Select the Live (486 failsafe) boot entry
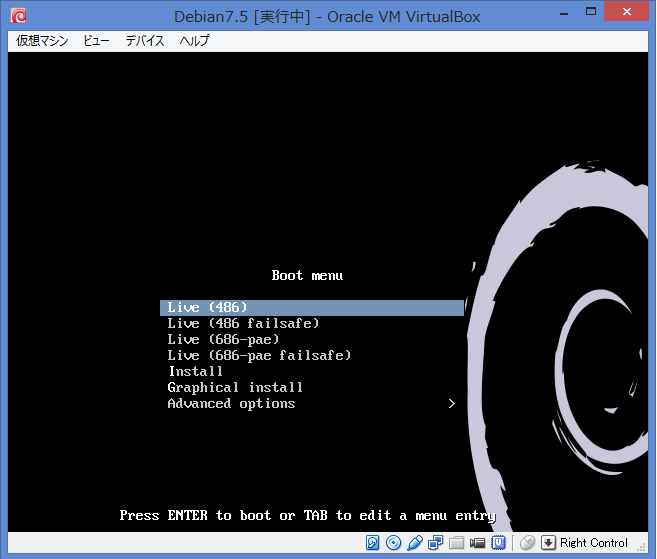Viewport: 657px width, 559px height. coord(312,323)
